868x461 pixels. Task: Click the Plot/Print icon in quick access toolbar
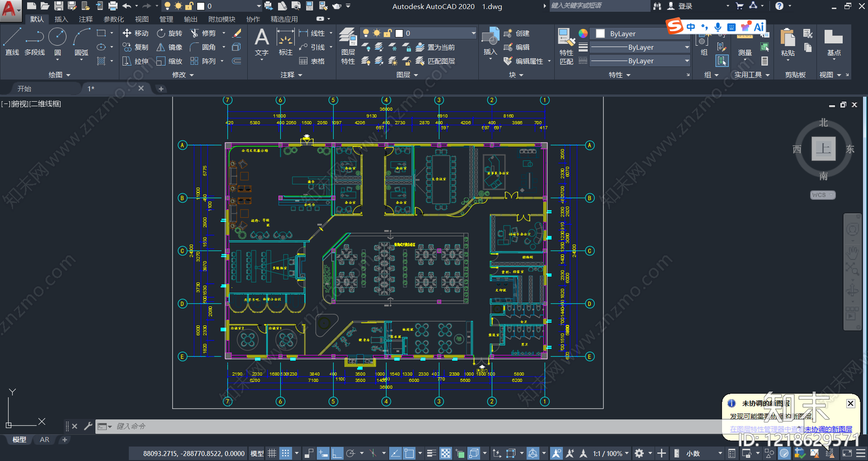113,6
